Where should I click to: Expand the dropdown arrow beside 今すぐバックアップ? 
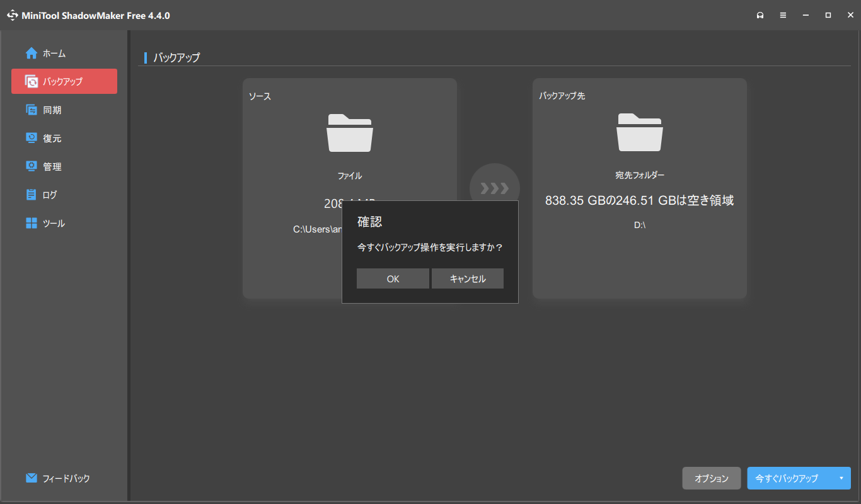[841, 478]
